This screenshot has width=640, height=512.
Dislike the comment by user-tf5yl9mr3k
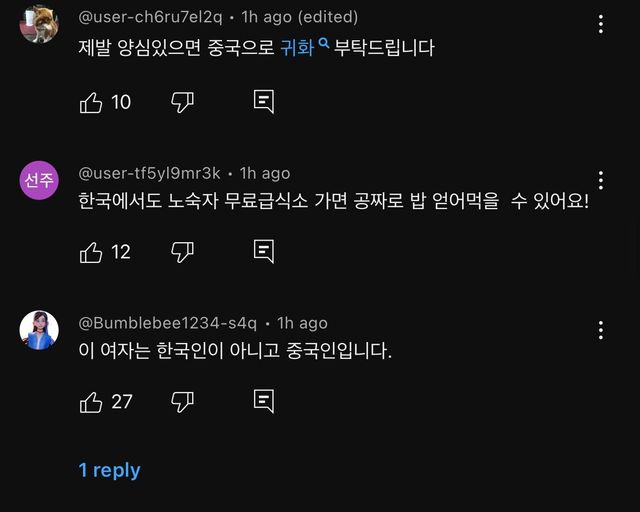(182, 251)
